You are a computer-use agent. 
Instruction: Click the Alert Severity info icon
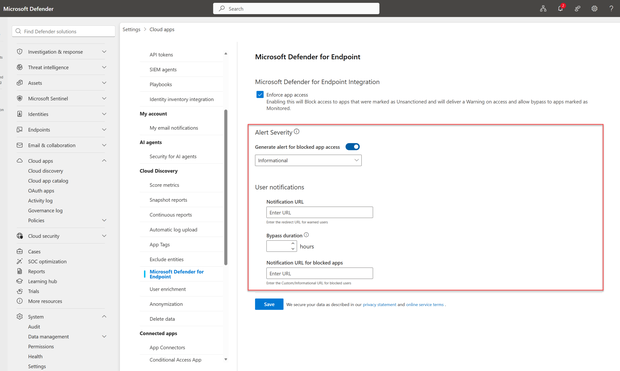coord(297,131)
